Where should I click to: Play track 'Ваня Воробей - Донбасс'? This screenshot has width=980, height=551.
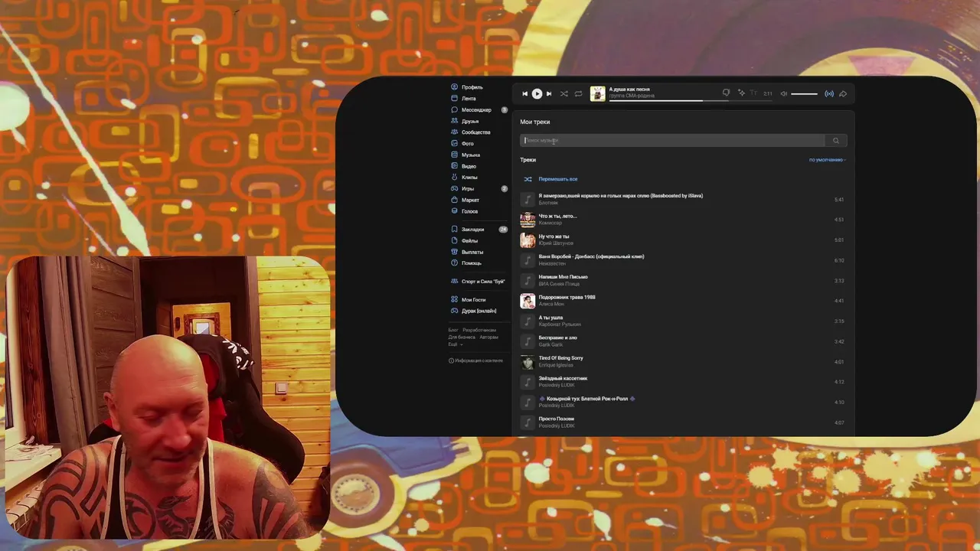coord(528,260)
